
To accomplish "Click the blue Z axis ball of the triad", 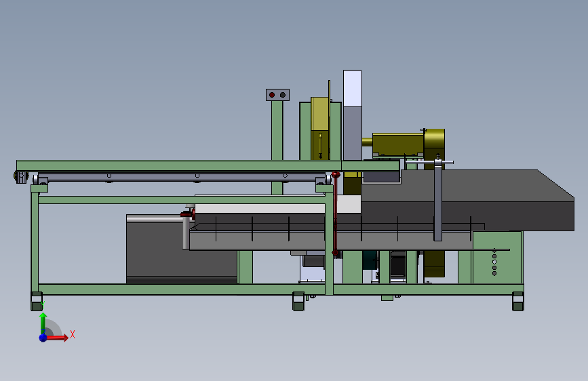I will coord(43,338).
